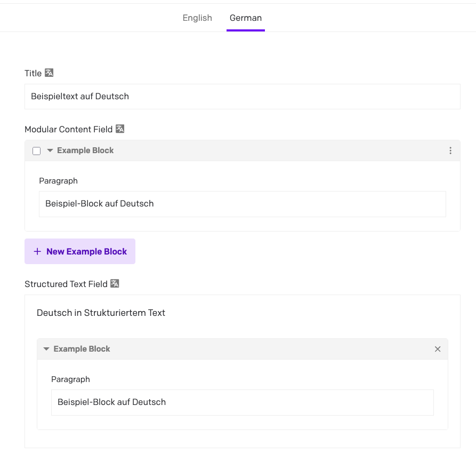Click the Modular Content Field label
Image resolution: width=476 pixels, height=461 pixels.
click(69, 130)
